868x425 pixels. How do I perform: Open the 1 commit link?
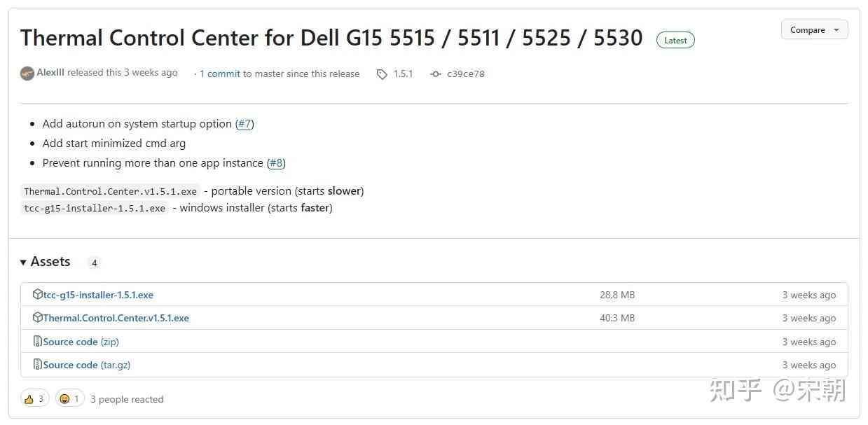pyautogui.click(x=220, y=74)
